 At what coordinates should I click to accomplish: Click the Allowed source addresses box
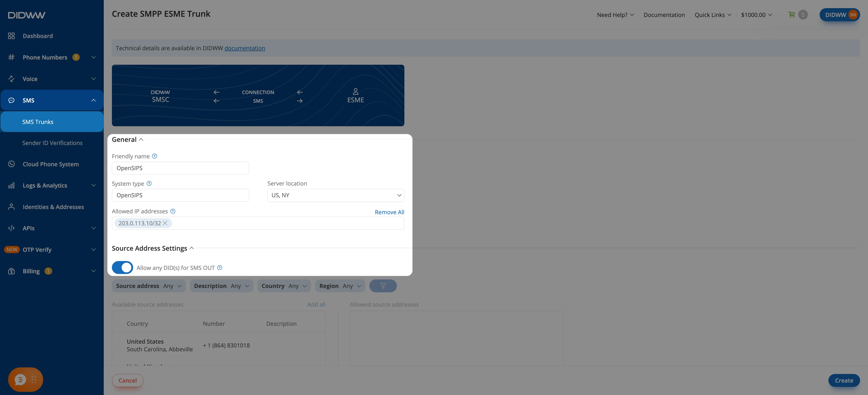(456, 338)
